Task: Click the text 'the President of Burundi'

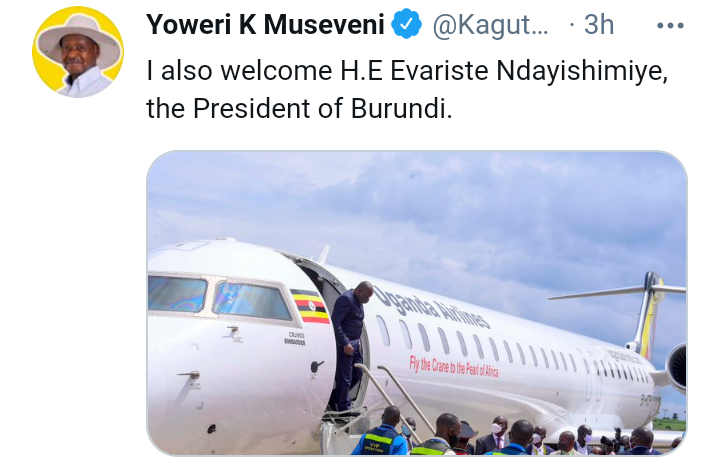Action: (x=299, y=109)
